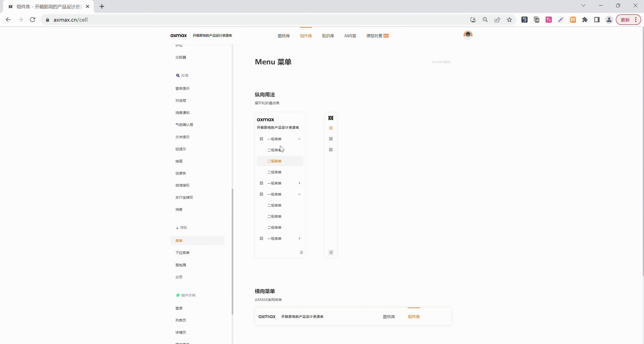Viewport: 644px width, 344px height.
Task: Click the axmax logo icon in collapsed menu
Action: [331, 118]
